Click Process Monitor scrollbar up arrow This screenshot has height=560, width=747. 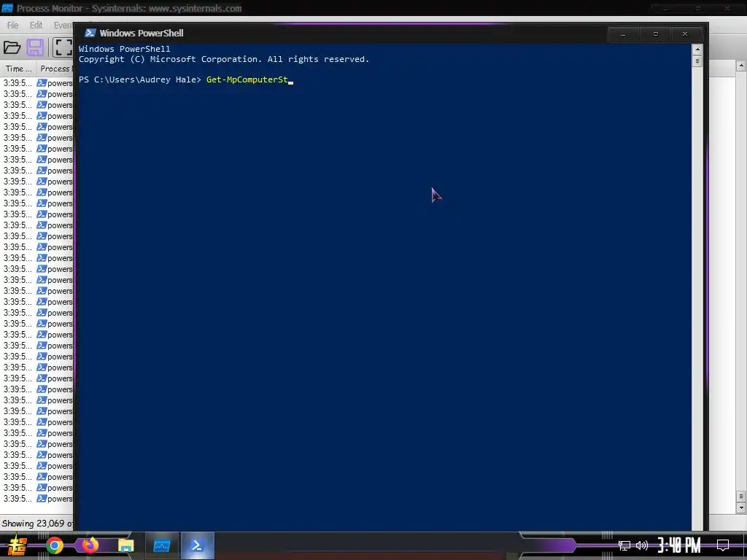click(x=741, y=66)
